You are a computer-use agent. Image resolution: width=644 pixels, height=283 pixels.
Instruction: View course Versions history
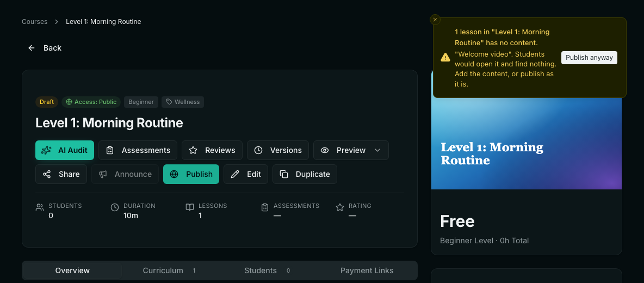point(277,150)
